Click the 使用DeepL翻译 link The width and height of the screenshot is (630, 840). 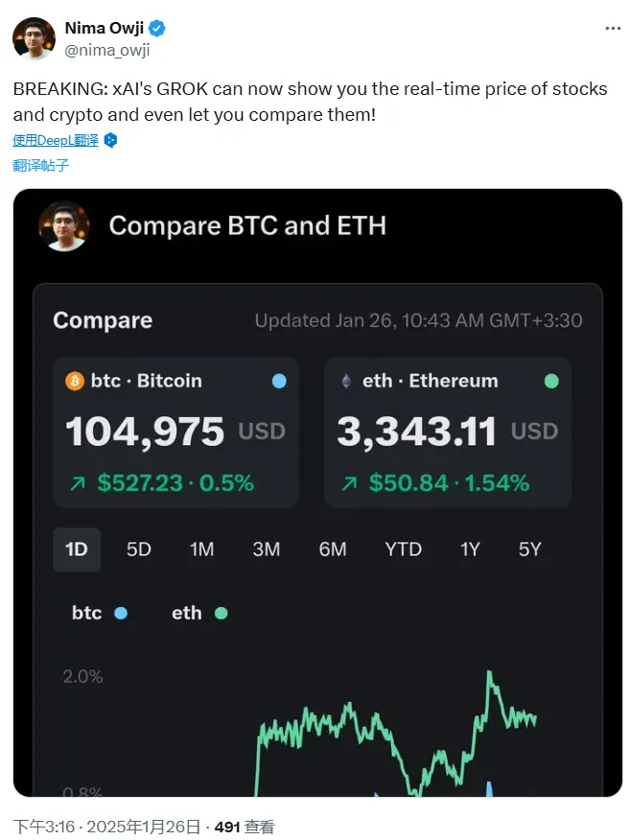(56, 140)
